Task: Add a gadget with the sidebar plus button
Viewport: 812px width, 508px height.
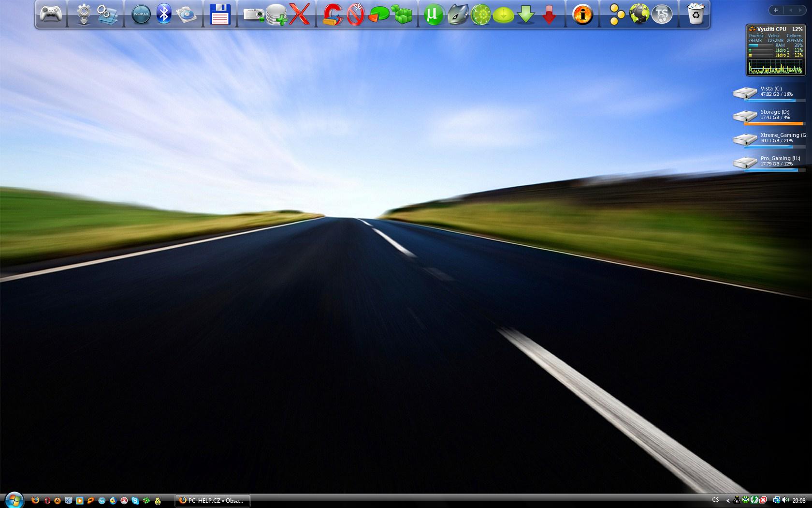Action: (776, 10)
